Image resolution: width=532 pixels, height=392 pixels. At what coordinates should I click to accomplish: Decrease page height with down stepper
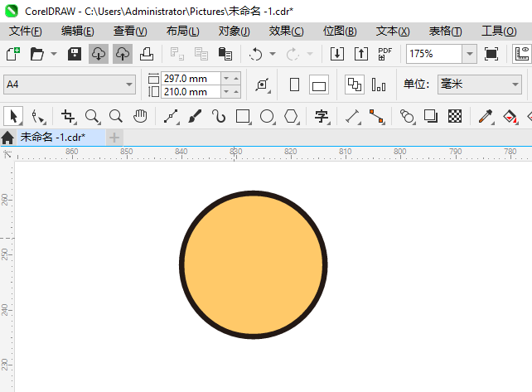pos(226,92)
